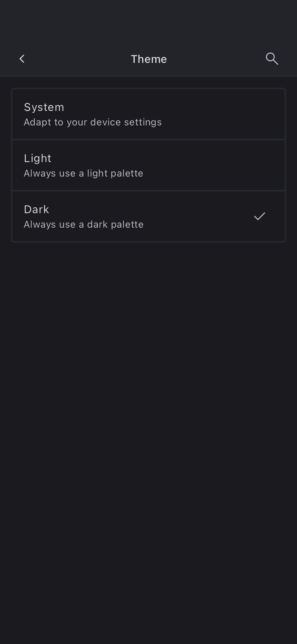
Task: Keep the dark palette selected
Action: click(x=148, y=216)
